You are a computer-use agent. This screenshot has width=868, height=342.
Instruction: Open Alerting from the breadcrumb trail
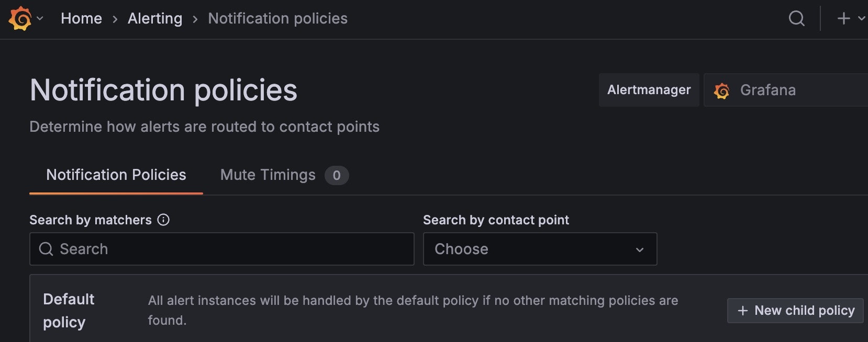155,18
